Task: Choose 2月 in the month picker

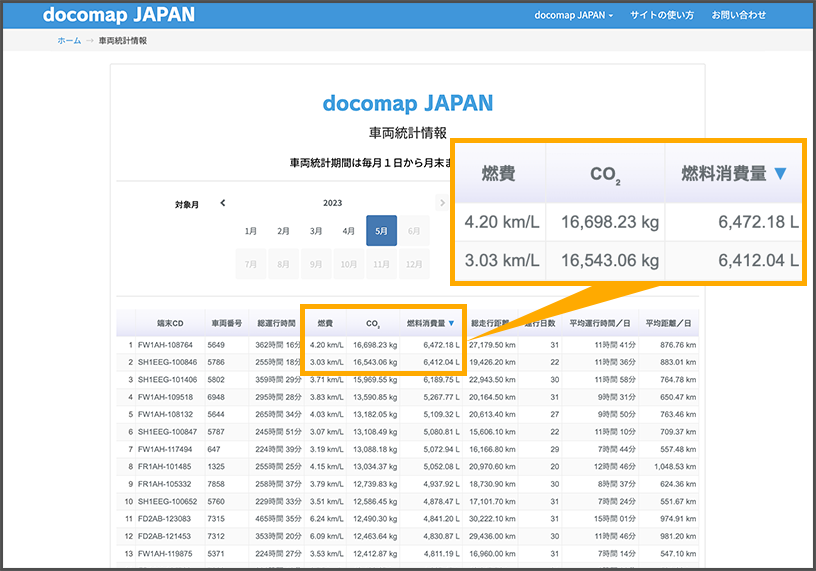Action: click(x=283, y=231)
